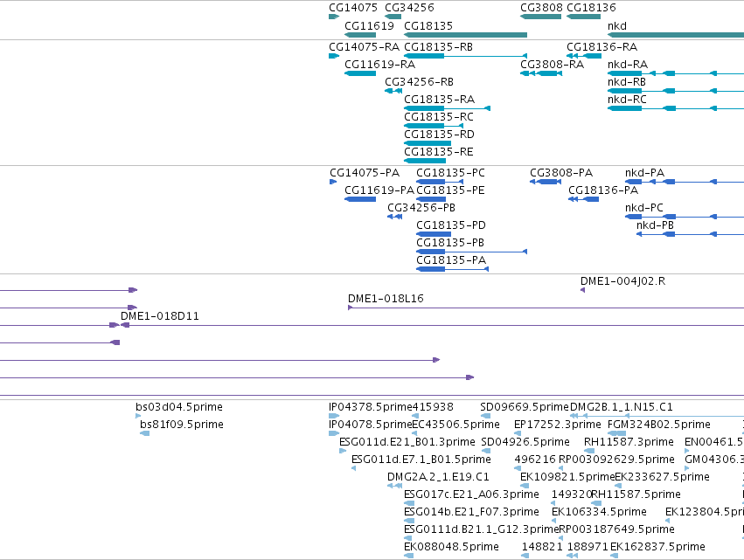Screen dimensions: 744x560
Task: Select the nkd-RB transcript label
Action: click(x=627, y=82)
